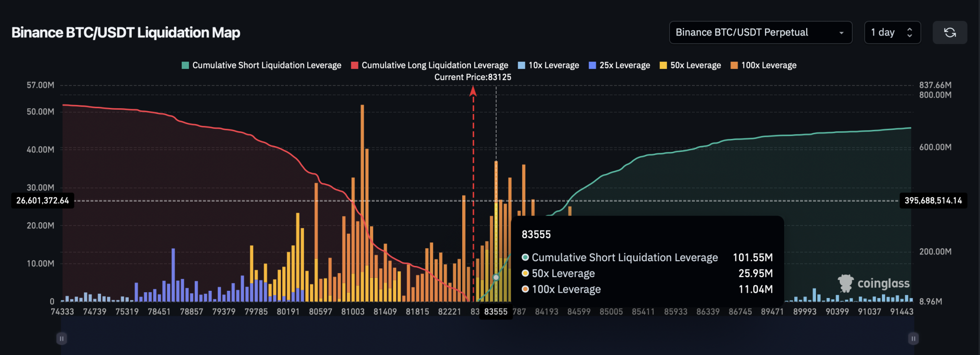The image size is (980, 355).
Task: Toggle Cumulative Long Liquidation Leverage legend series
Action: point(430,65)
